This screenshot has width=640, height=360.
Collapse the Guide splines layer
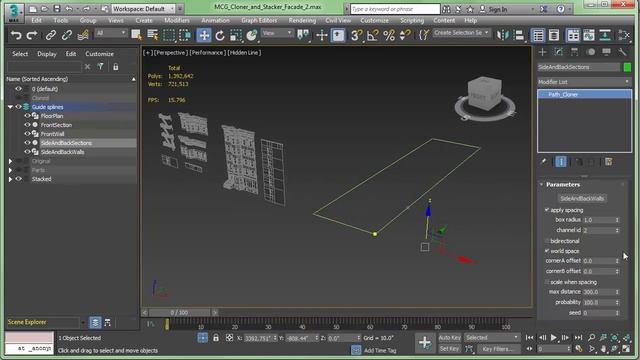[x=10, y=107]
